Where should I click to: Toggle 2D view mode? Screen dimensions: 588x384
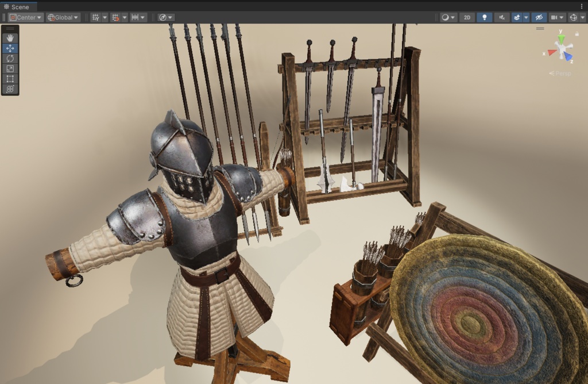coord(467,17)
